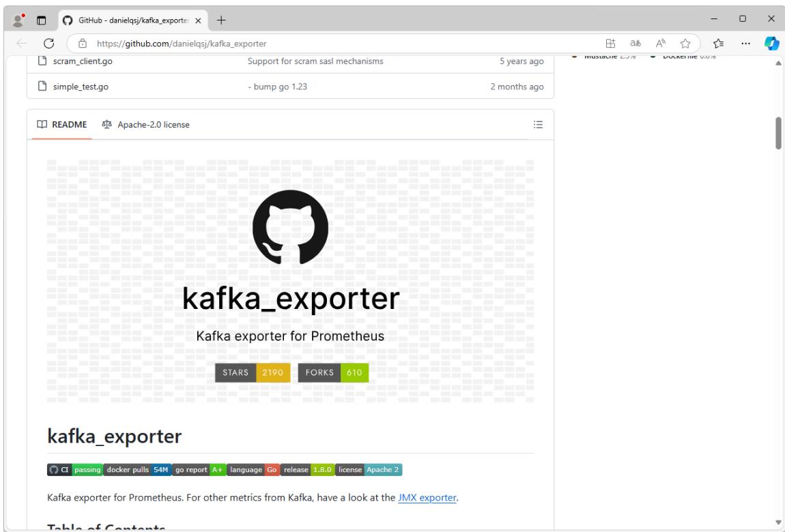Click the scram_client.go file icon
This screenshot has width=785, height=532.
coord(42,61)
